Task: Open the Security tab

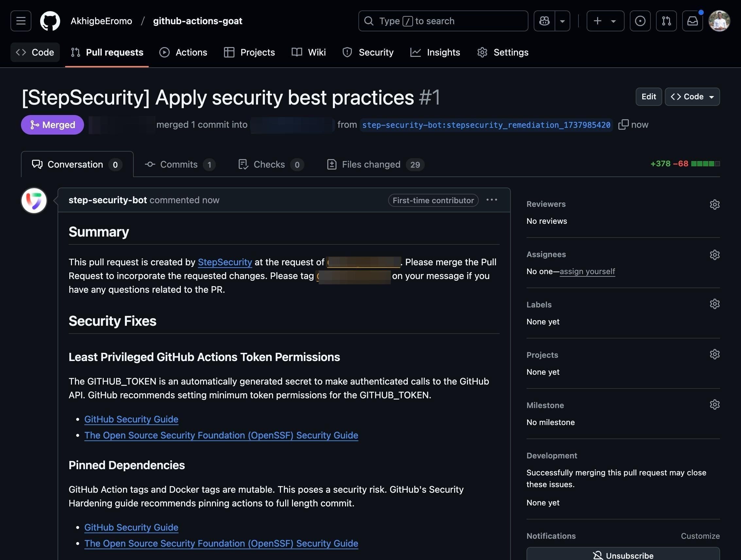Action: point(368,52)
